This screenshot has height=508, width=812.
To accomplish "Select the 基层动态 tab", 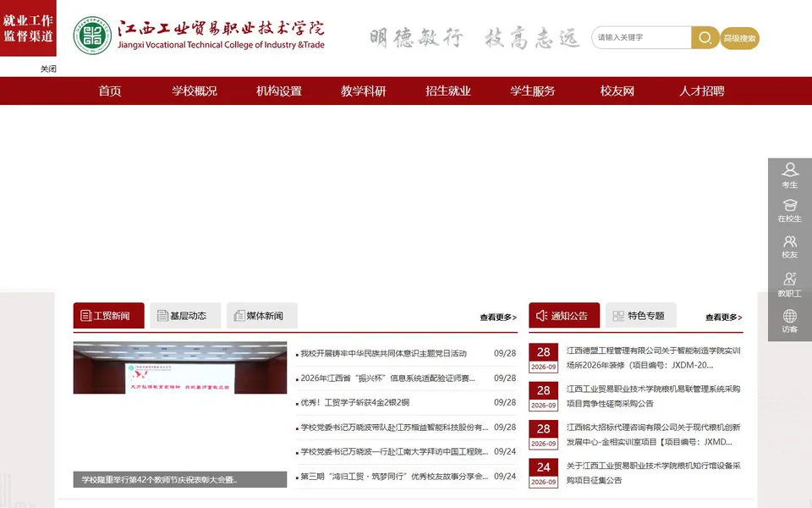I will pos(185,315).
